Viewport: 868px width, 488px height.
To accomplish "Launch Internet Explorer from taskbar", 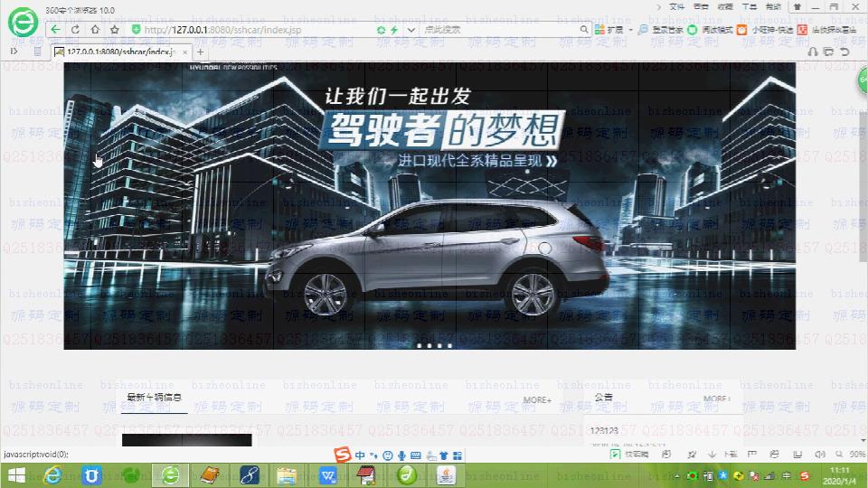I will tap(53, 476).
